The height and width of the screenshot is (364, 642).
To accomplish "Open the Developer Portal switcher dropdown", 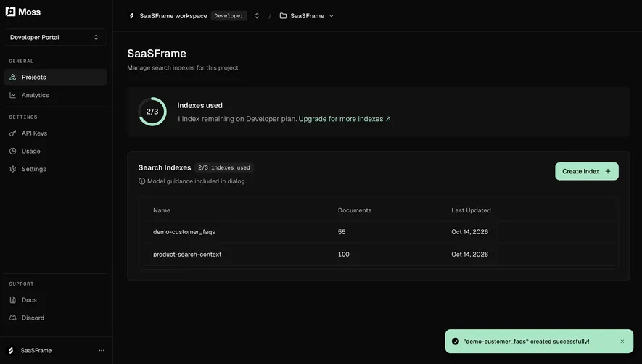I will point(55,37).
